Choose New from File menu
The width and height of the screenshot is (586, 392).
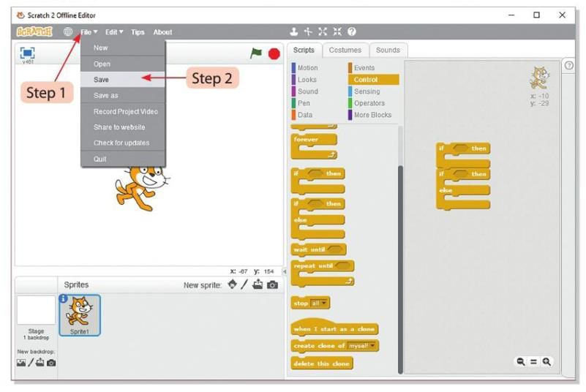coord(123,48)
